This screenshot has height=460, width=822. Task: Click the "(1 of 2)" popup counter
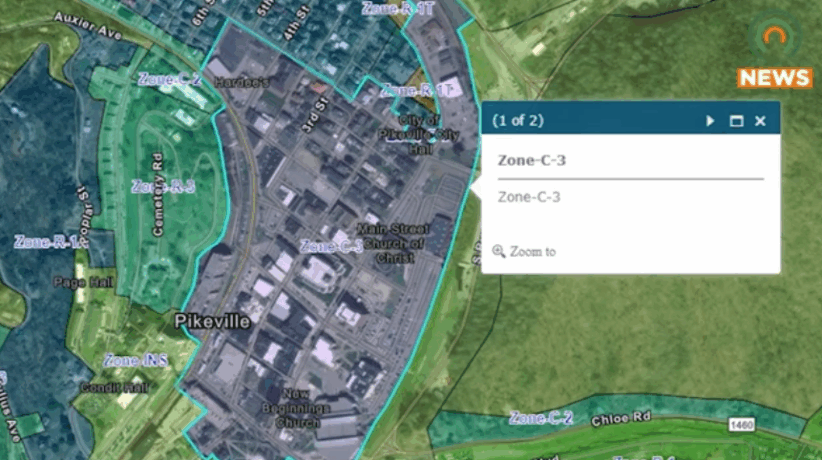pos(518,121)
